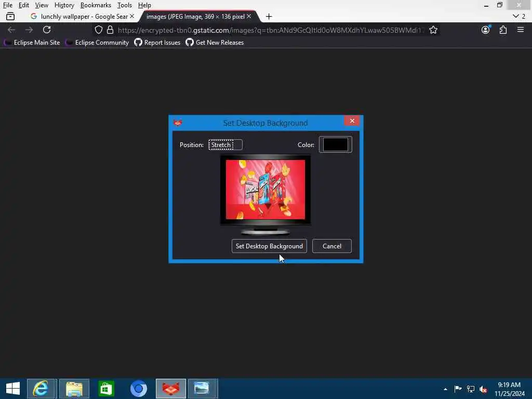This screenshot has height=399, width=532.
Task: Open the browser hamburger application menu
Action: point(521,30)
